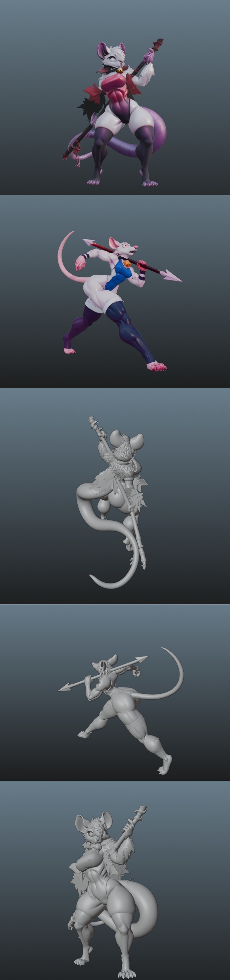This screenshot has width=230, height=980.
Task: Select the gray back-view render with curled tail and staff
Action: 115,496
